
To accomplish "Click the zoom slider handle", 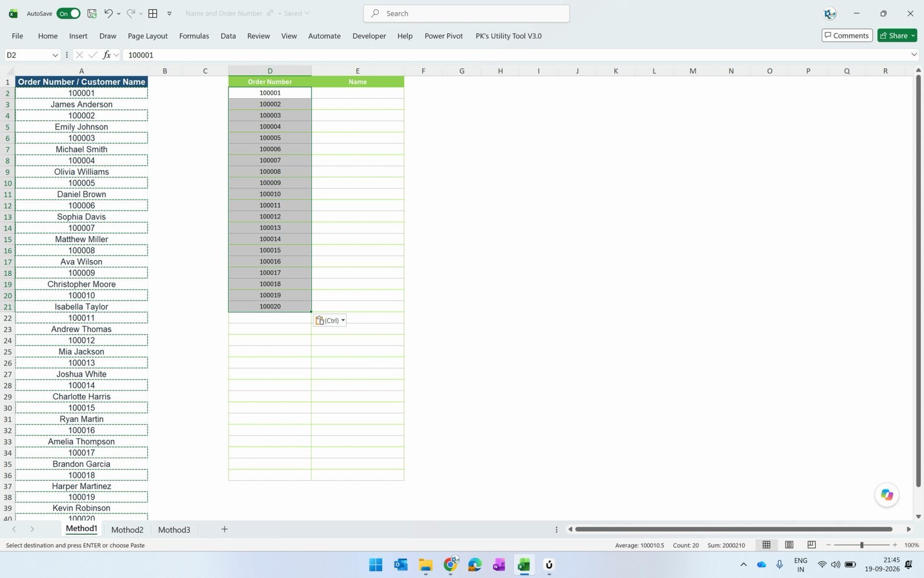I will pyautogui.click(x=862, y=545).
